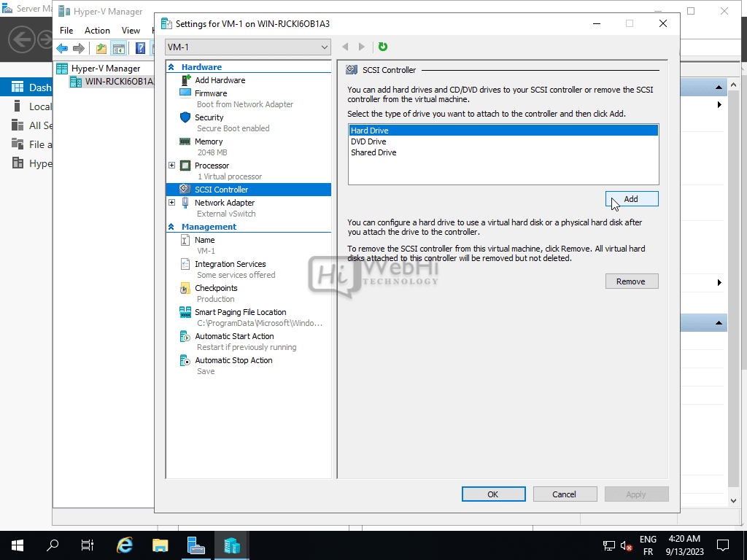Collapse the Hardware section
The width and height of the screenshot is (747, 560).
coord(171,67)
